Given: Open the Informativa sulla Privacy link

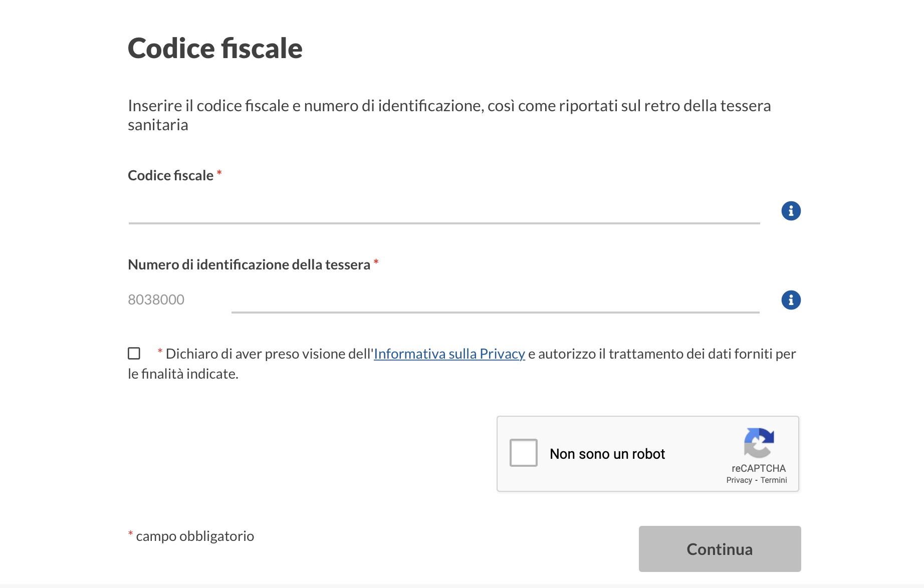Looking at the screenshot, I should coord(449,353).
